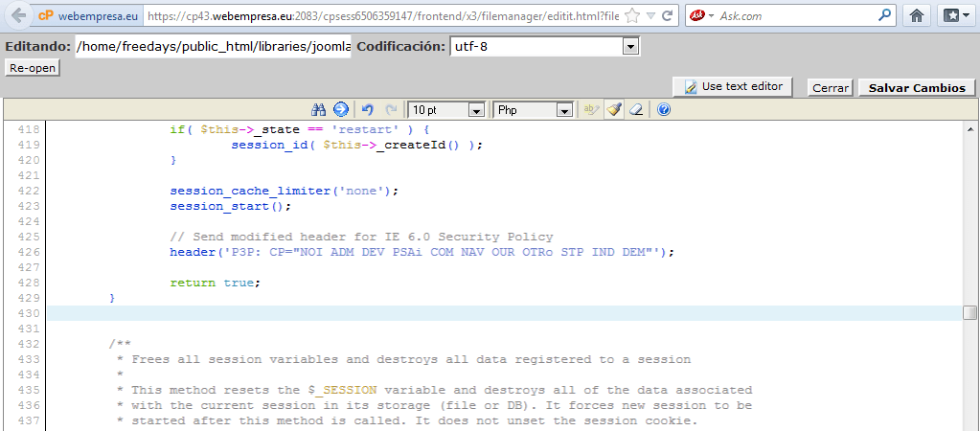Viewport: 980px width, 431px height.
Task: Click the closing brace on line 429
Action: tap(112, 299)
